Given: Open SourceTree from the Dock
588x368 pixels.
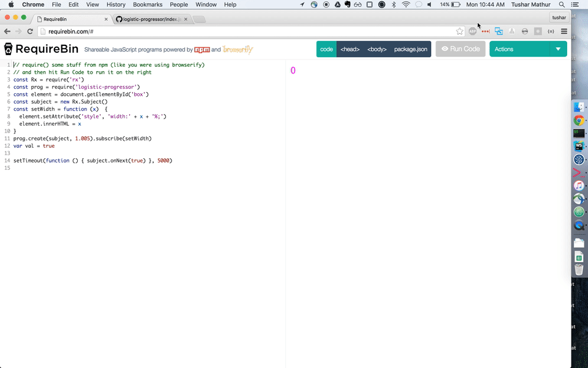Looking at the screenshot, I should tap(579, 159).
